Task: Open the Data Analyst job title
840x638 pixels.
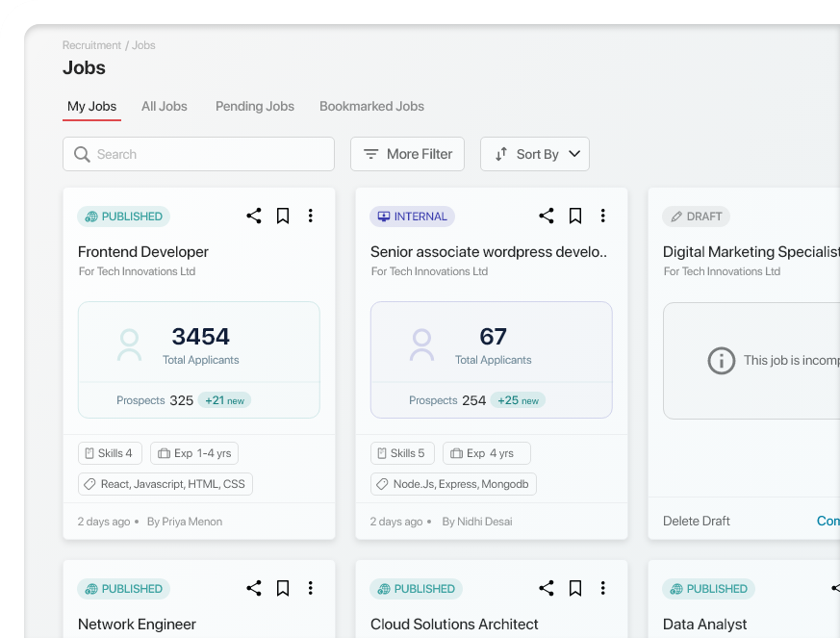Action: (x=704, y=625)
